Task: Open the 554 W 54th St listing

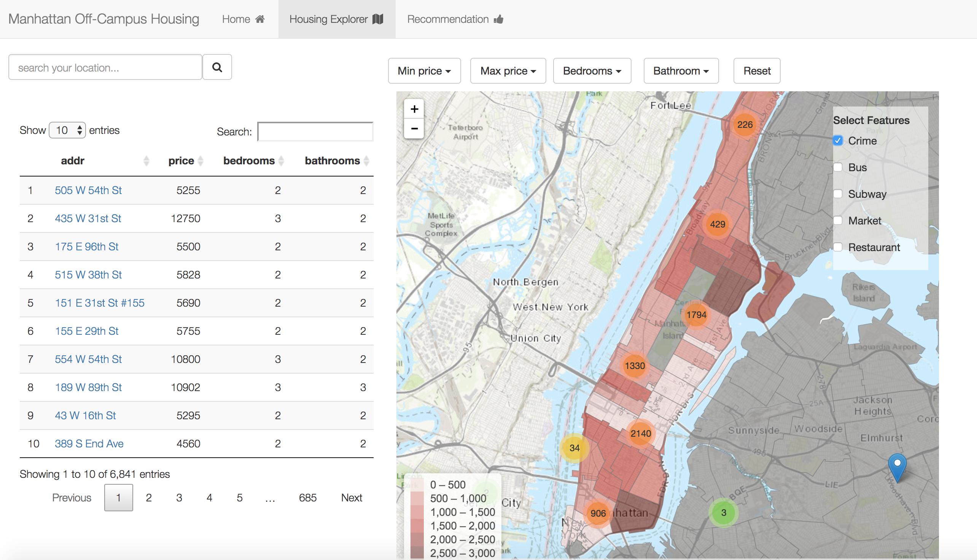Action: pos(88,359)
